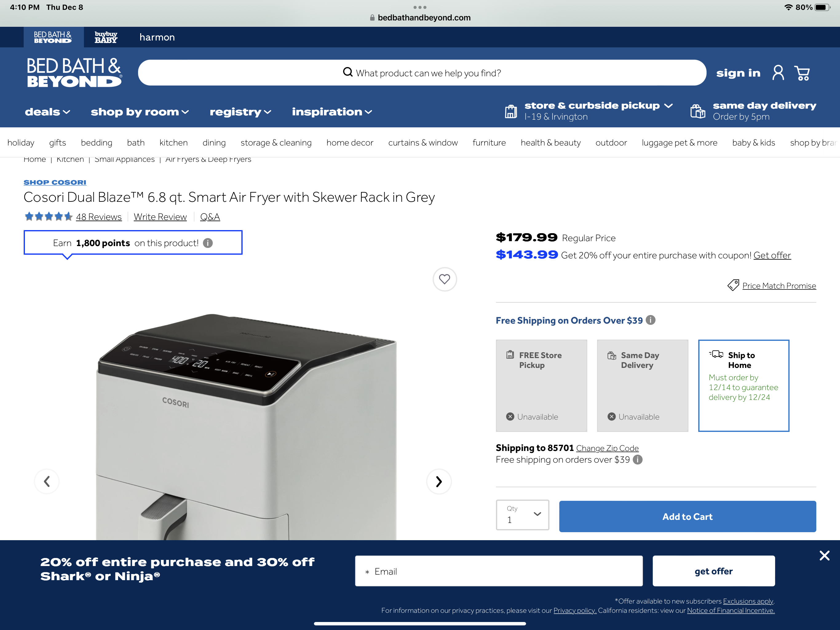Click the Bed Bath & Beyond main logo
The image size is (840, 630).
pos(74,73)
